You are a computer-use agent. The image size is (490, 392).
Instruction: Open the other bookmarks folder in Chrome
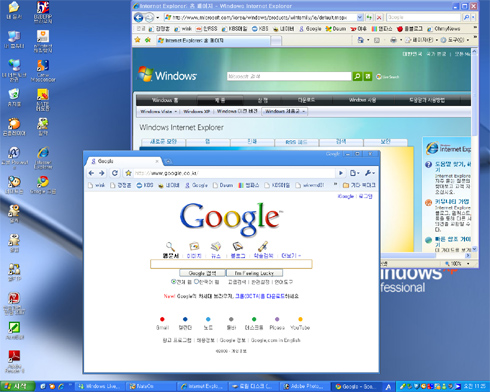point(359,185)
